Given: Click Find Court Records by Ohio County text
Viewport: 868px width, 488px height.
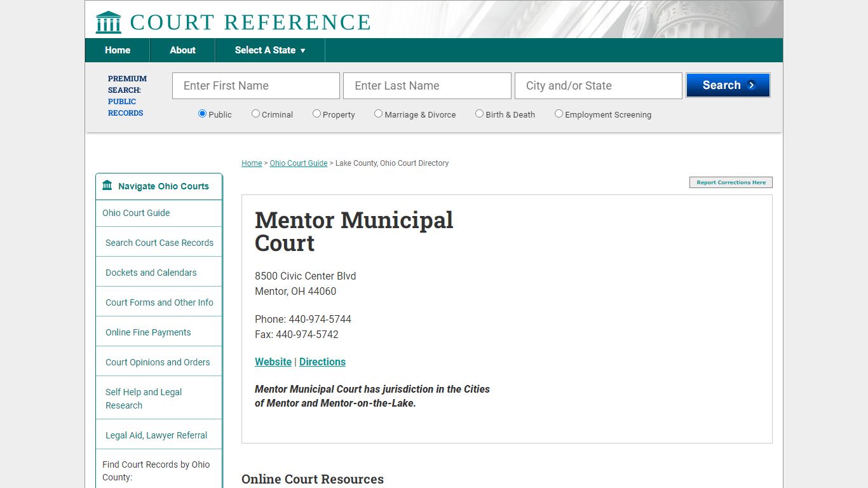Looking at the screenshot, I should click(156, 471).
